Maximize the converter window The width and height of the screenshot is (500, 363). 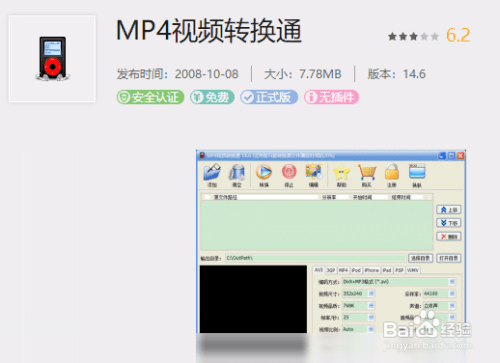(451, 156)
